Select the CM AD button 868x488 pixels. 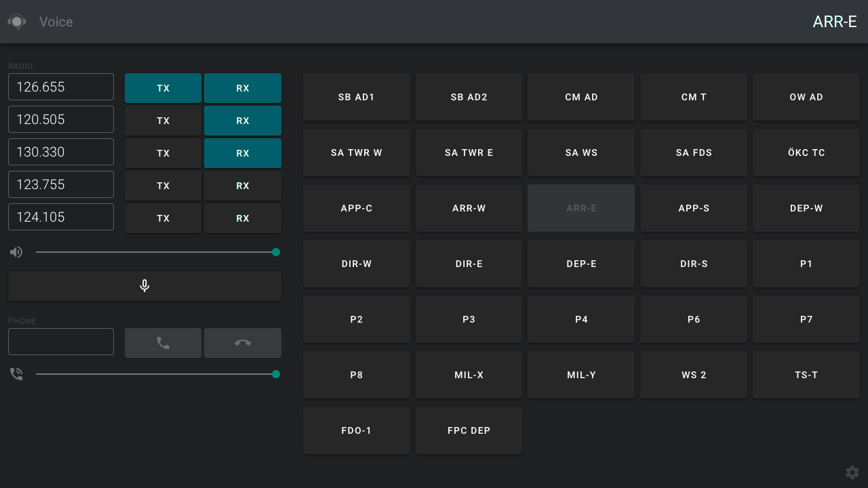[x=581, y=97]
